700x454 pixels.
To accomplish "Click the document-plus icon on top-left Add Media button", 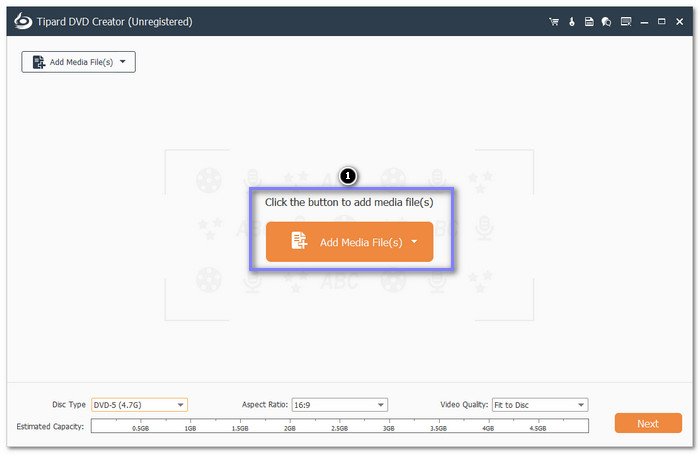I will click(39, 62).
